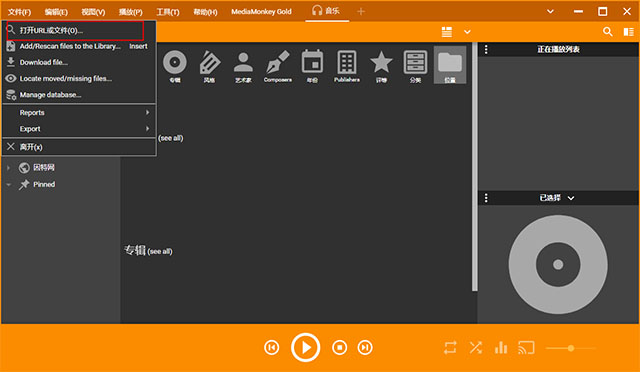Viewport: 640px width, 372px height.
Task: Open the view mode dropdown chevron
Action: click(467, 32)
